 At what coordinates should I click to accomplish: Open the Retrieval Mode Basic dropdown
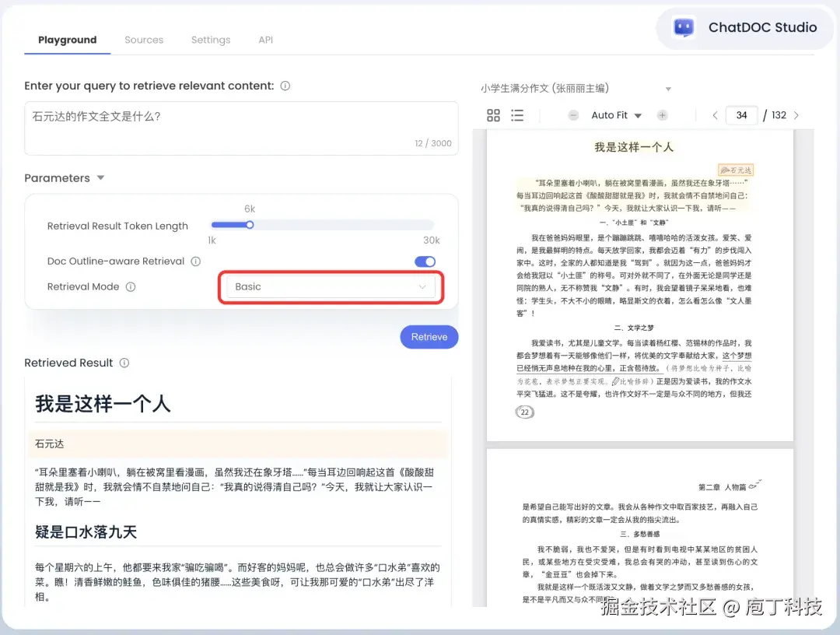(331, 288)
